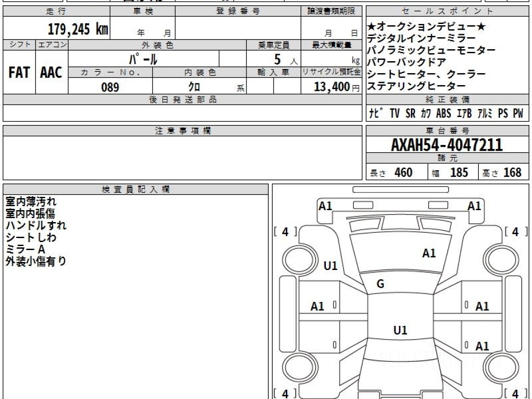Screen dimensions: 532x399
Task: Click the 内装色 header
Action: pos(199,72)
